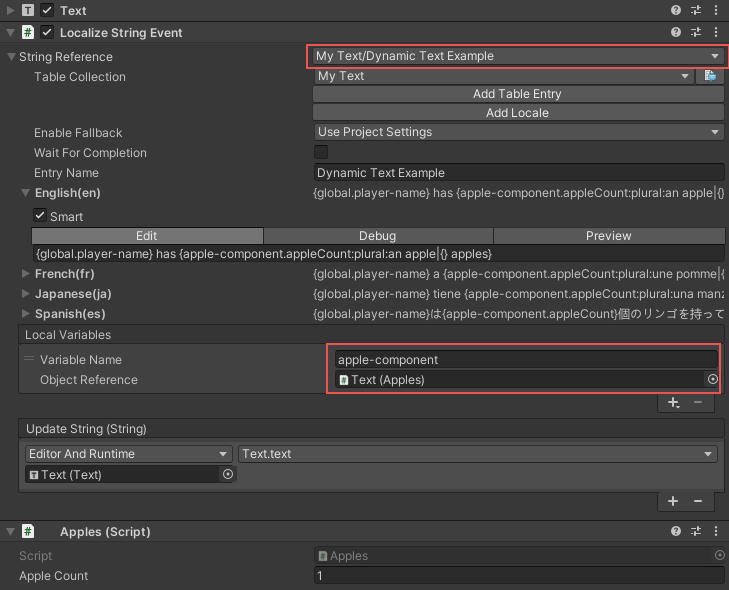
Task: Disable the Localize String Event component checkbox
Action: click(47, 32)
